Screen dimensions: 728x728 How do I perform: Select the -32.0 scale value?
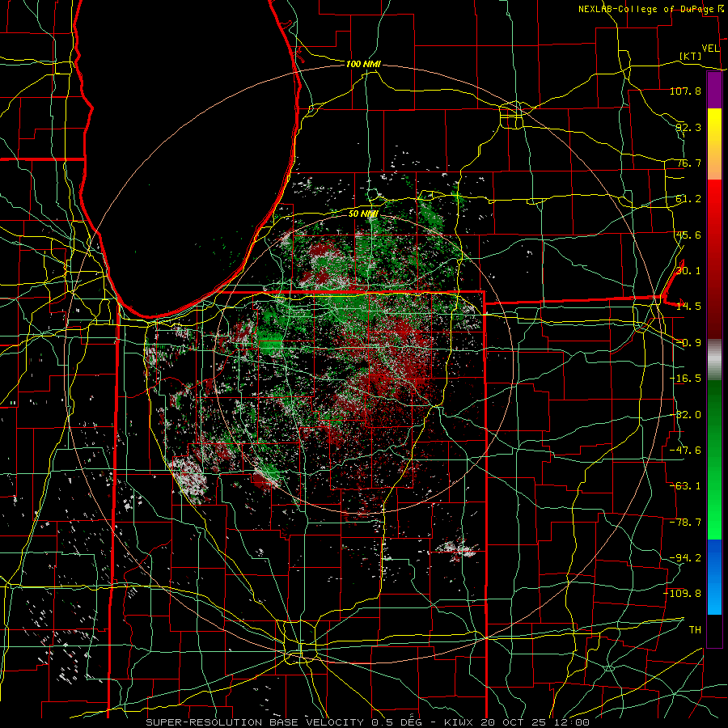click(x=685, y=415)
